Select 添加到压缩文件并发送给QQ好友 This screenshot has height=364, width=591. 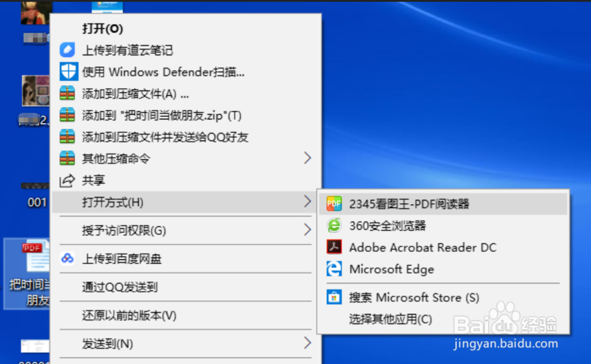(186, 136)
